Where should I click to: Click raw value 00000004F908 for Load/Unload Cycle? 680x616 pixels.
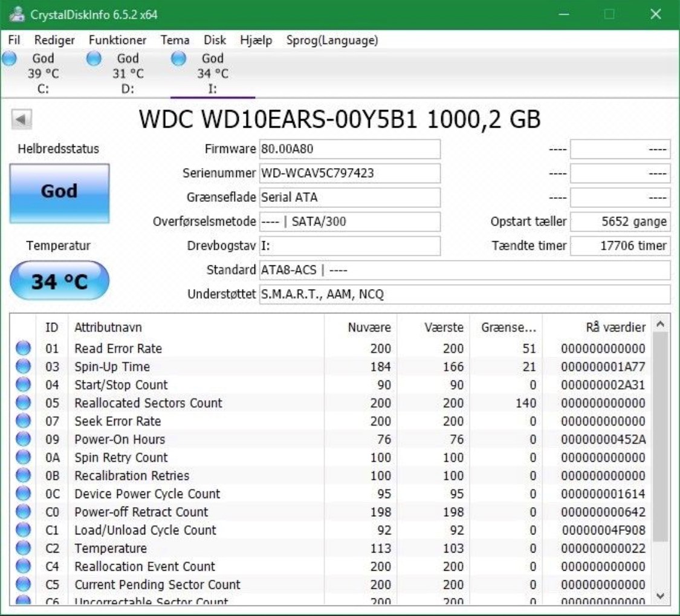click(x=604, y=530)
